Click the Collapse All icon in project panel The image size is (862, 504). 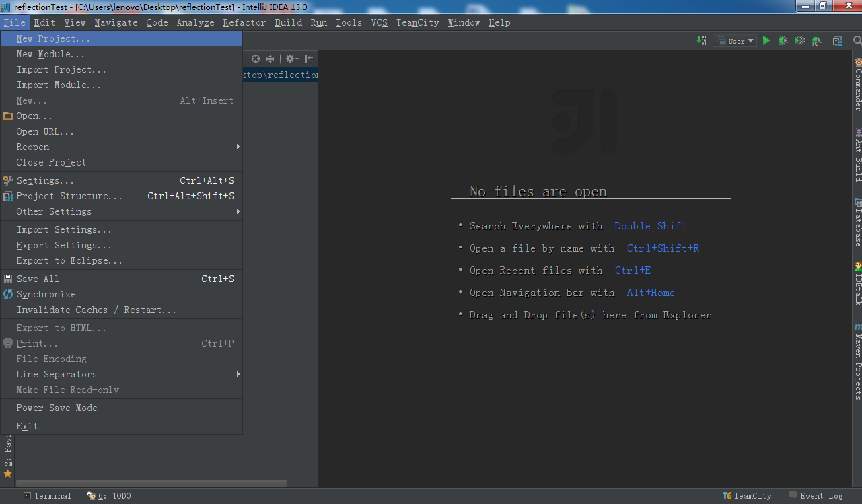tap(271, 59)
